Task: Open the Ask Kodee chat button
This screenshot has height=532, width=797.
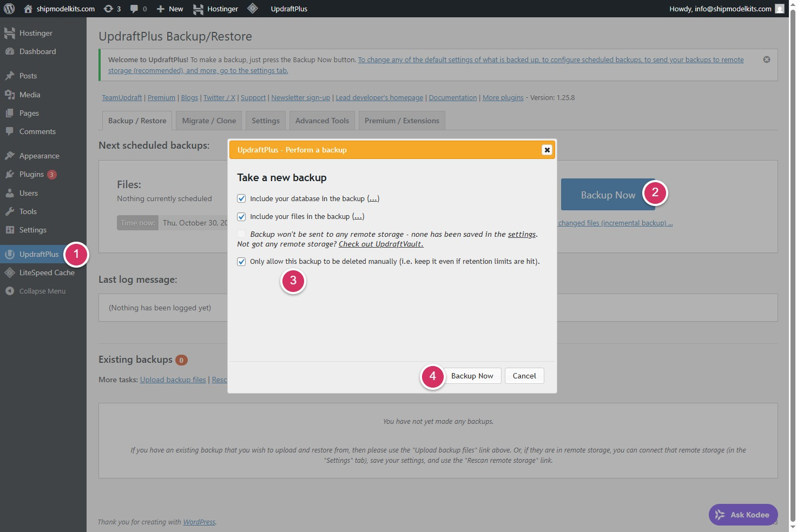Action: click(743, 515)
